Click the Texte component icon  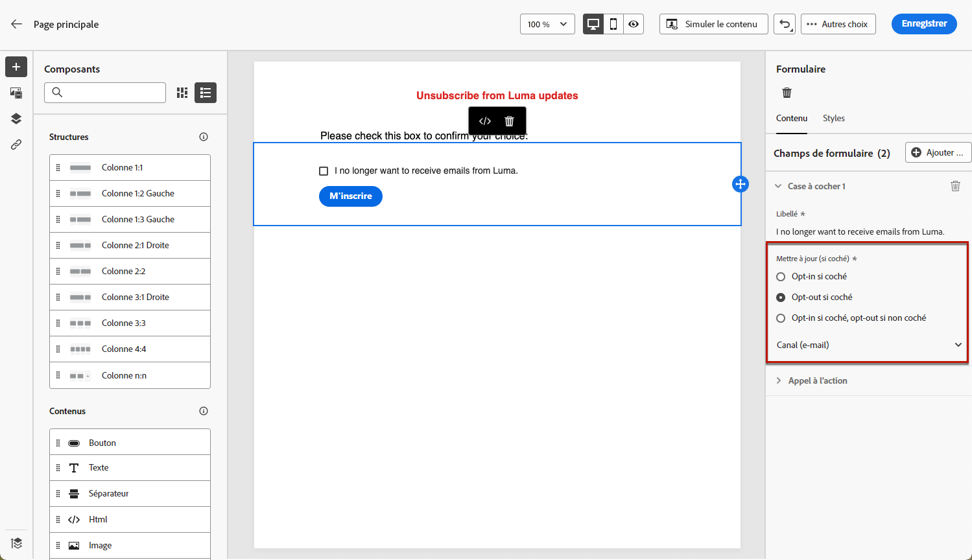74,468
